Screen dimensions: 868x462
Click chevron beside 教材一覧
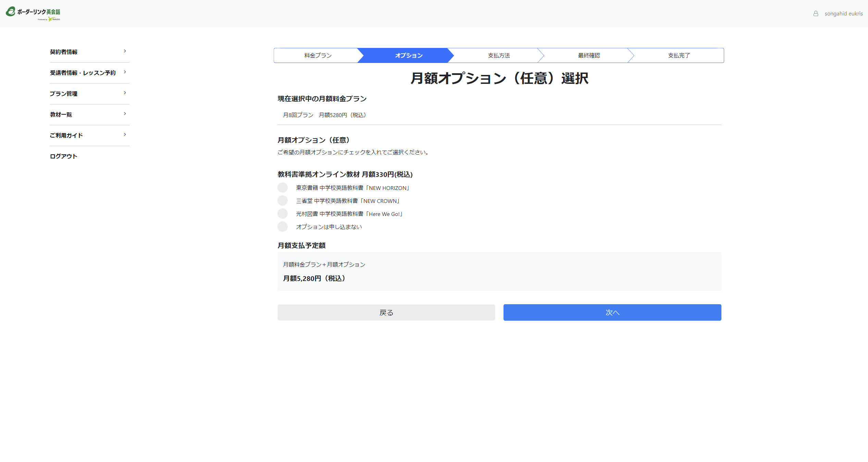tap(125, 114)
